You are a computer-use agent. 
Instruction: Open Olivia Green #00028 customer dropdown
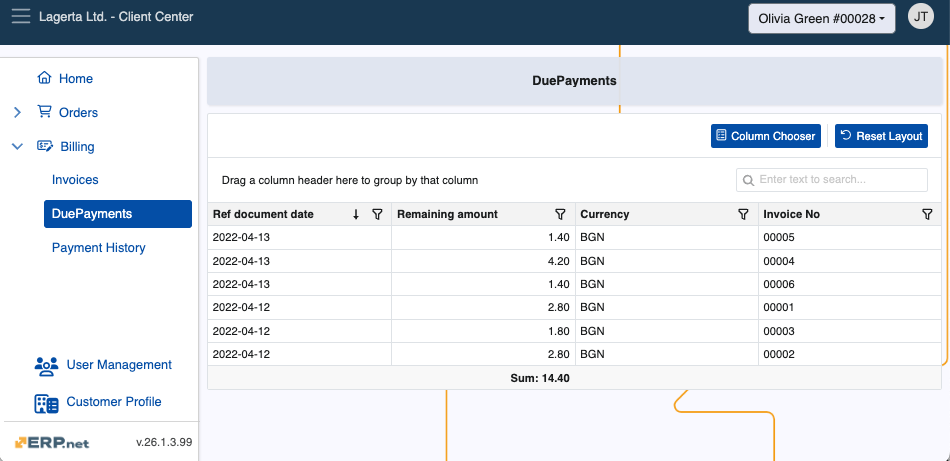[x=822, y=19]
